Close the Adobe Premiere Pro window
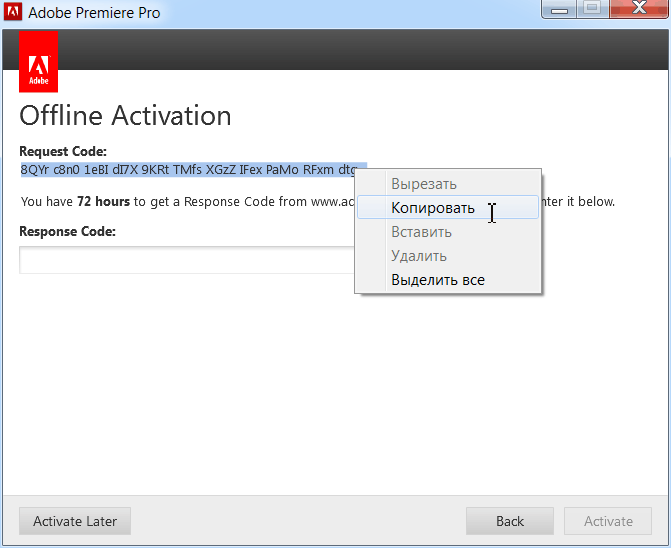 coord(639,9)
